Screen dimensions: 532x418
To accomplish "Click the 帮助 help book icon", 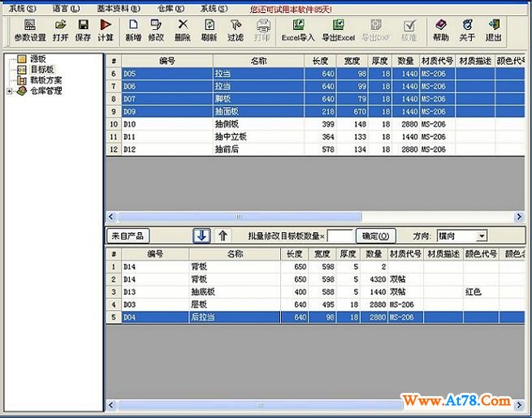I will tap(440, 30).
